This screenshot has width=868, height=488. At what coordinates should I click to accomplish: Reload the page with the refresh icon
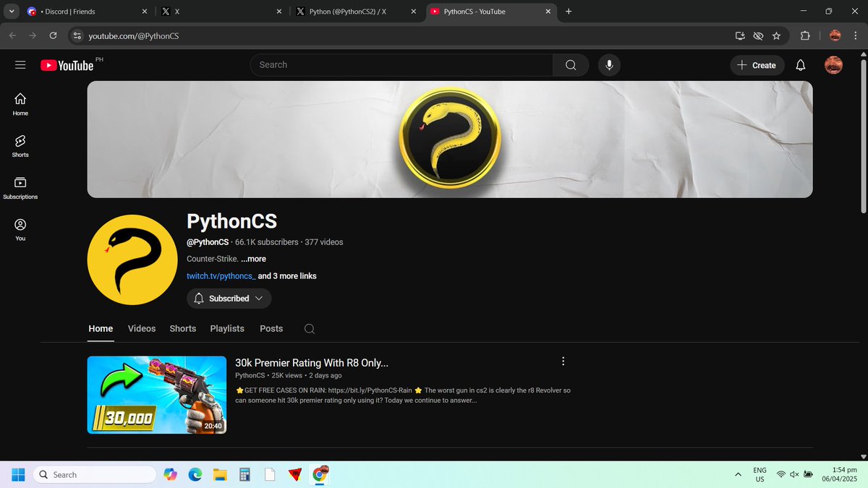click(x=53, y=35)
